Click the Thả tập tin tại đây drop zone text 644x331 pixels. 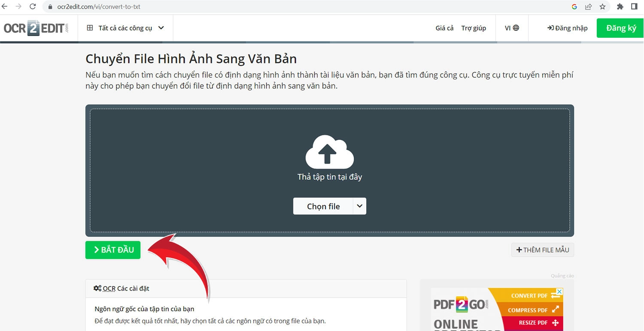pyautogui.click(x=330, y=176)
